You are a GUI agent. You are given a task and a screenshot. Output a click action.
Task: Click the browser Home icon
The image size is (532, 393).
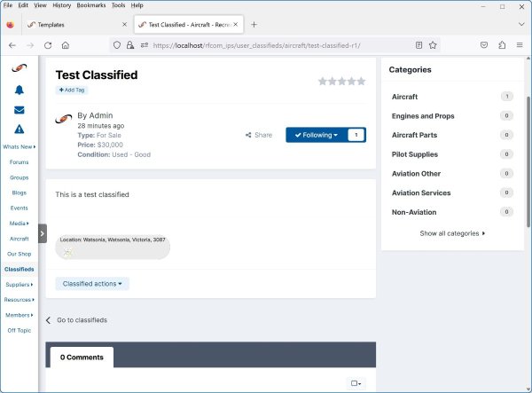point(66,44)
